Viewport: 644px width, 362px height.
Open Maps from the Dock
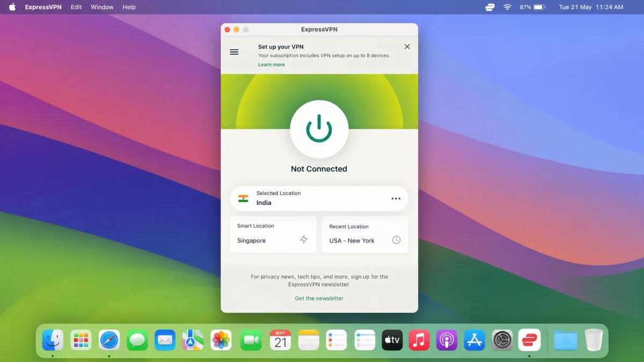pyautogui.click(x=193, y=340)
